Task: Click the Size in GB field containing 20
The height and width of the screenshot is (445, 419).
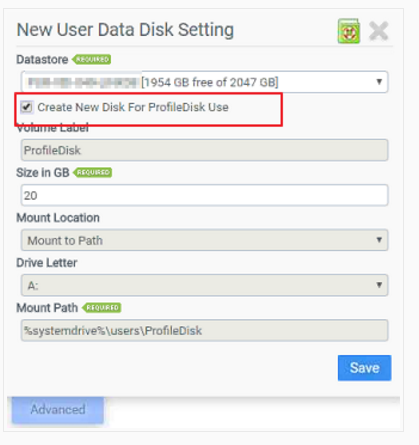Action: pos(204,195)
